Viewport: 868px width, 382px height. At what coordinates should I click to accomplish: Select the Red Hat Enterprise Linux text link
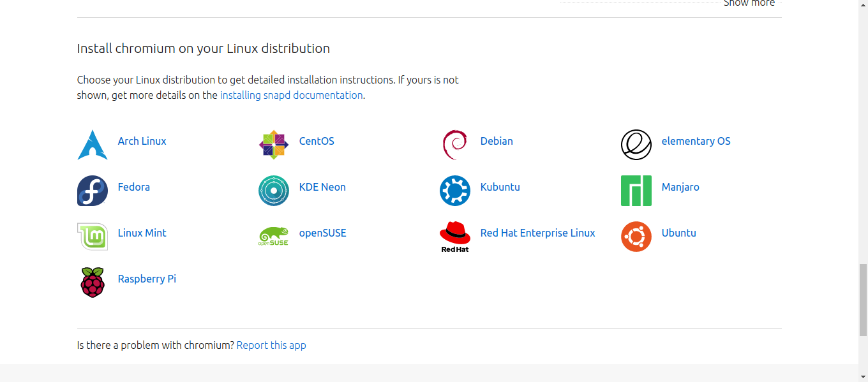pyautogui.click(x=537, y=233)
